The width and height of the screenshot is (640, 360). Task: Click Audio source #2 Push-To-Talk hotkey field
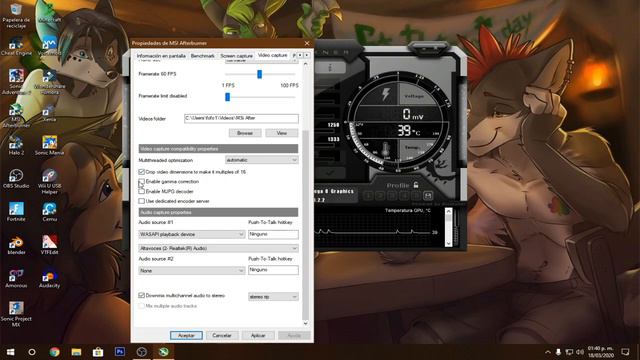(x=273, y=270)
